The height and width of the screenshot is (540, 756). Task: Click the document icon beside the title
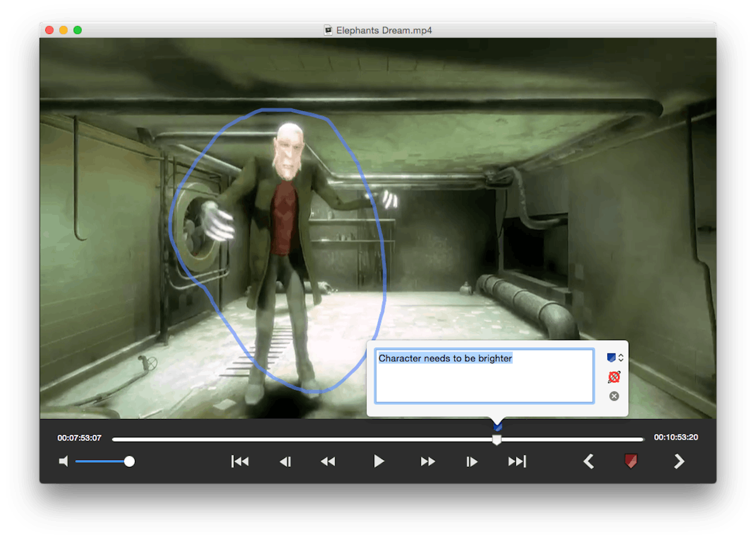[x=328, y=30]
